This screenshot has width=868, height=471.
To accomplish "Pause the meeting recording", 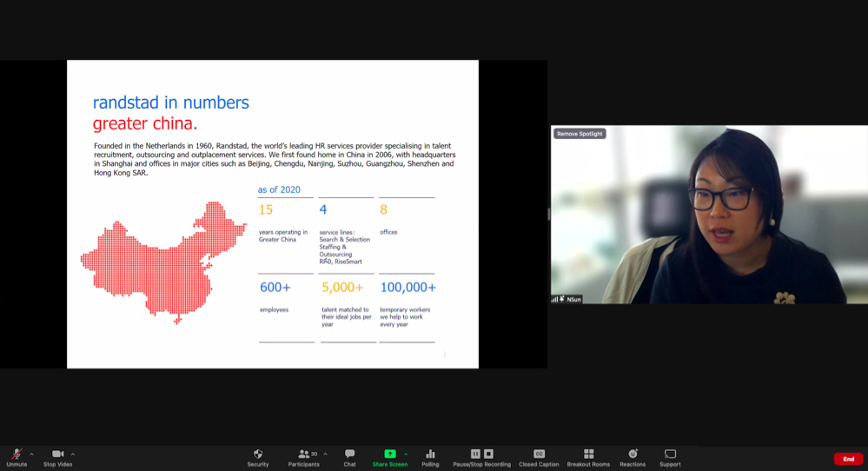I will click(x=475, y=454).
